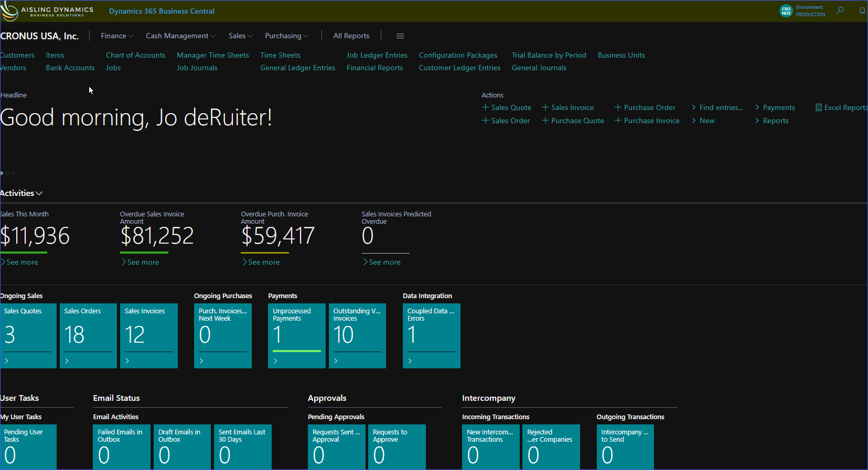Screen dimensions: 868x470
Task: Open the Requests to Approve tile
Action: click(397, 447)
